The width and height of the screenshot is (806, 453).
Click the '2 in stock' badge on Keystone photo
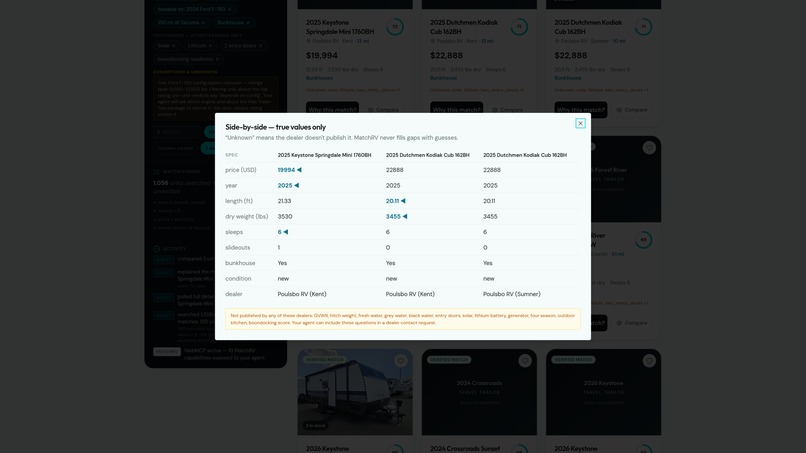point(316,426)
